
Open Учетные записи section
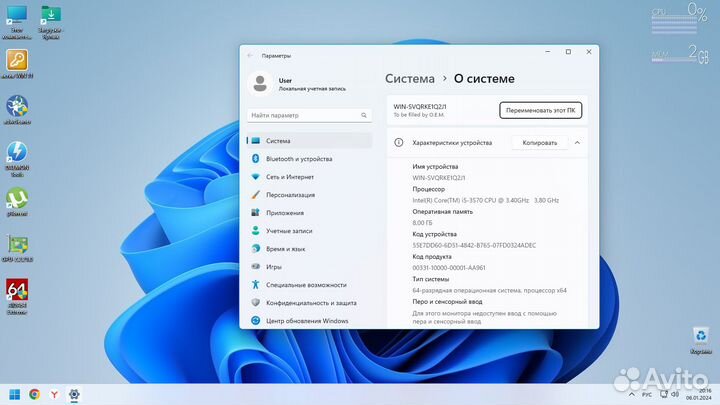click(309, 231)
